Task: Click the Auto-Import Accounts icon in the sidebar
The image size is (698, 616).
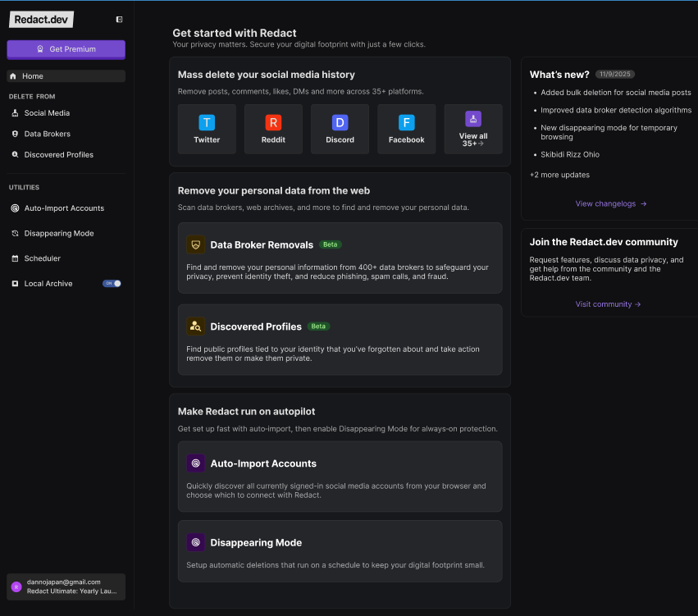Action: pyautogui.click(x=15, y=208)
